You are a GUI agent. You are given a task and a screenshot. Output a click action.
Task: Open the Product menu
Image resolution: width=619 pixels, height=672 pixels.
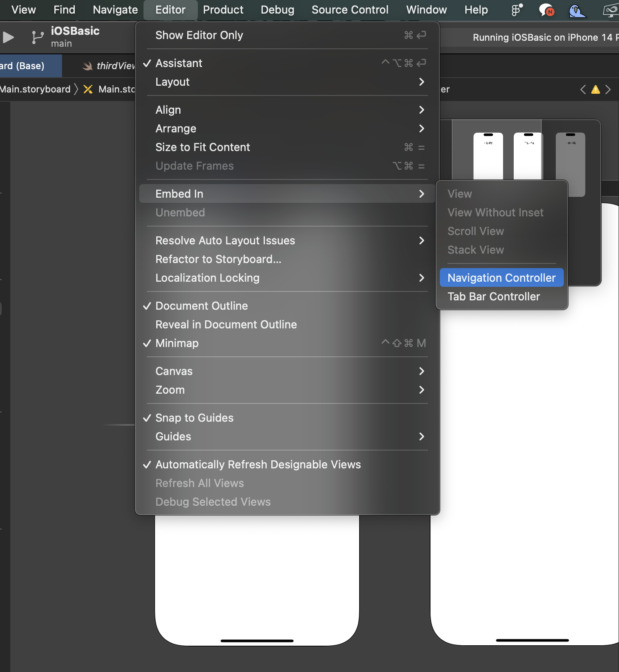tap(223, 10)
